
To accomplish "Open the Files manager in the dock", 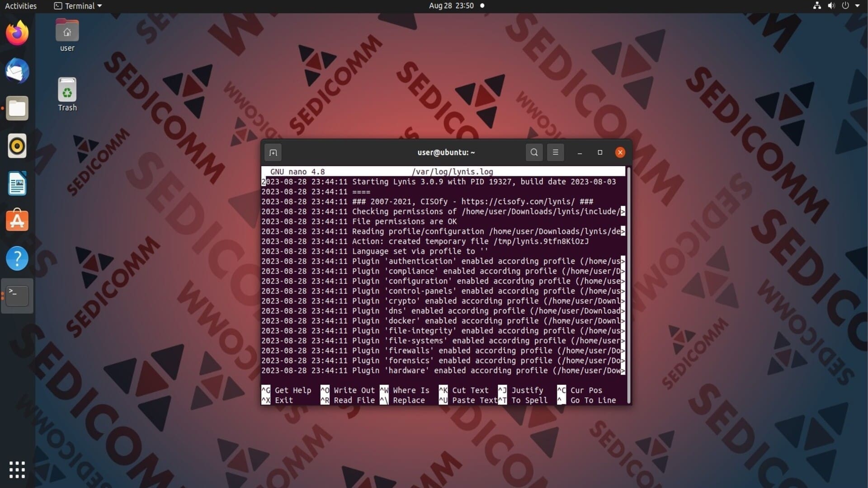I will point(17,108).
